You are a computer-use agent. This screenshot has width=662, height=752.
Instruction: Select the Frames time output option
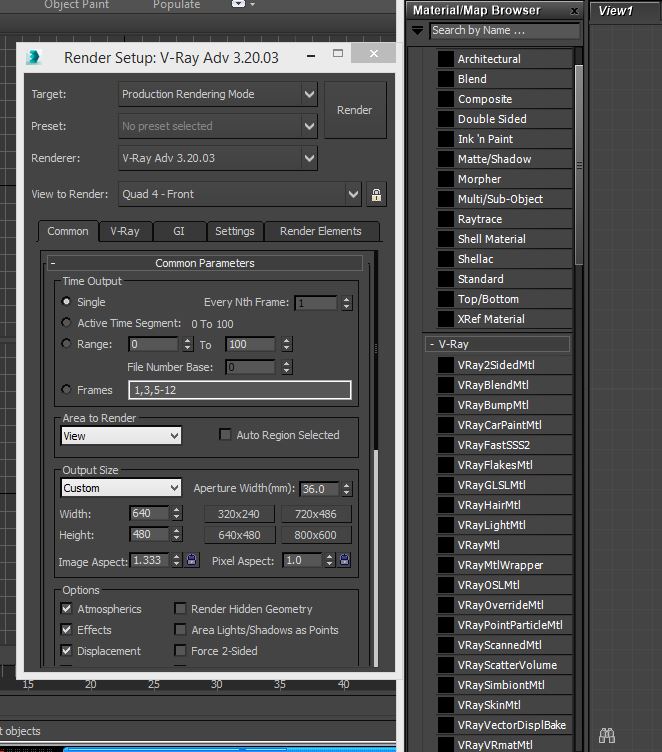click(66, 389)
